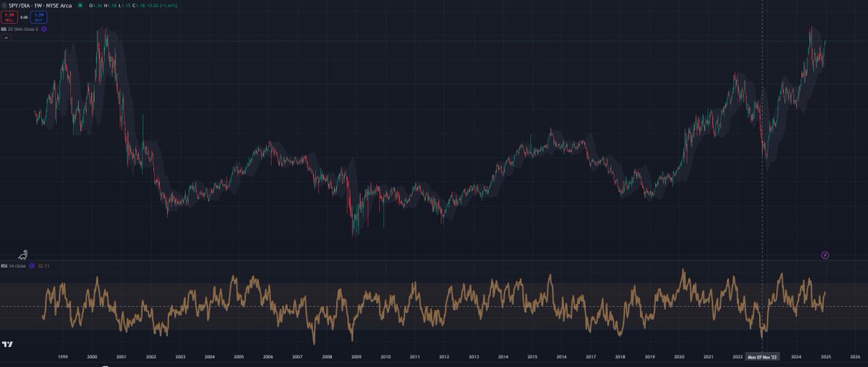Click the 2003 label on time axis

tap(180, 357)
